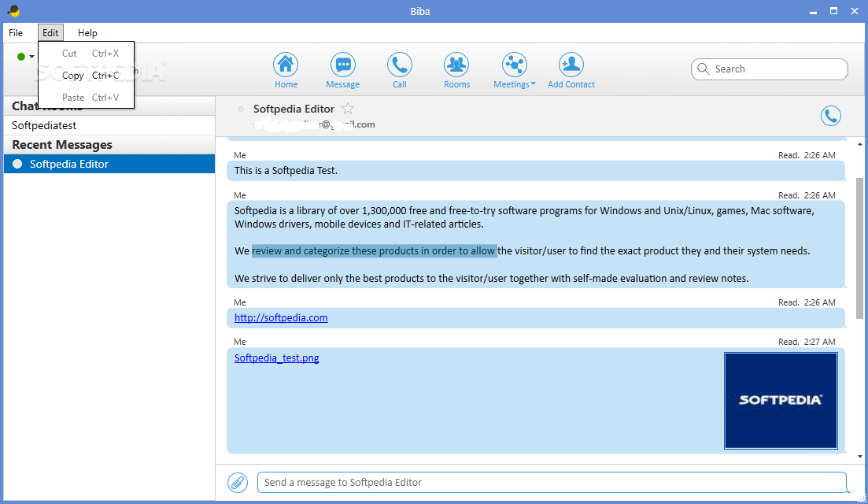Maximize the Biba window
Screen dimensions: 868x504
click(x=833, y=11)
